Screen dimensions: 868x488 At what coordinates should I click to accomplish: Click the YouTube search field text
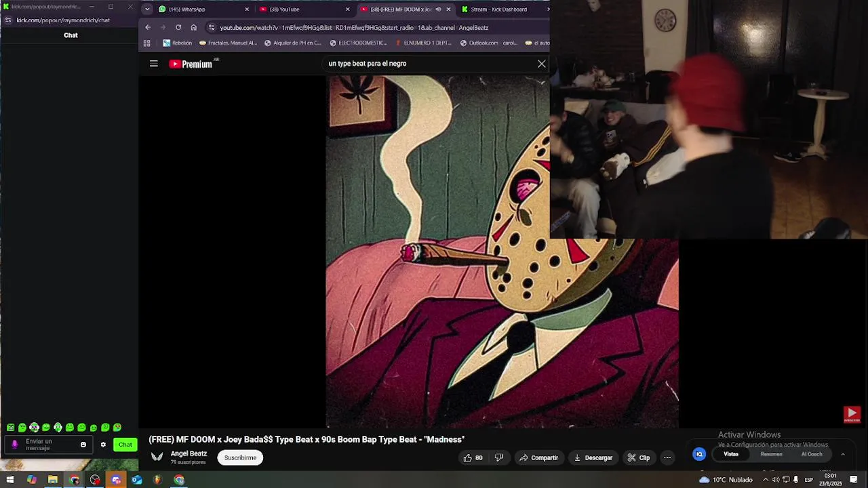tap(368, 64)
